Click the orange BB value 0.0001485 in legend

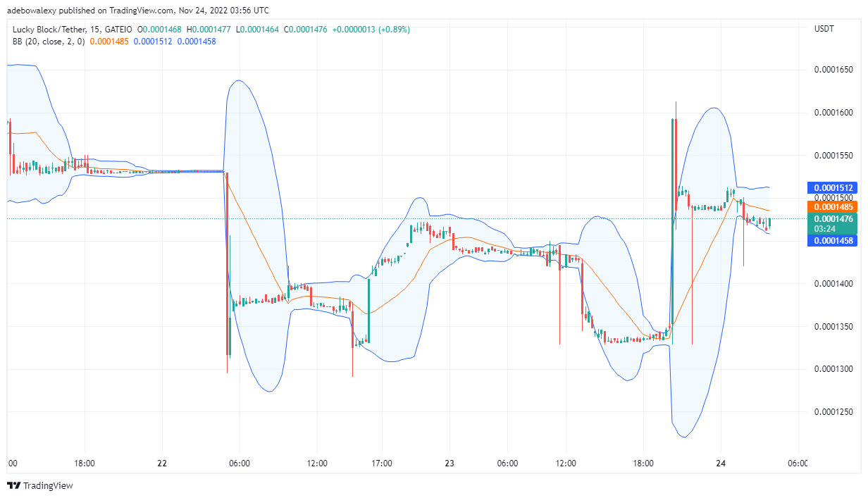[110, 42]
